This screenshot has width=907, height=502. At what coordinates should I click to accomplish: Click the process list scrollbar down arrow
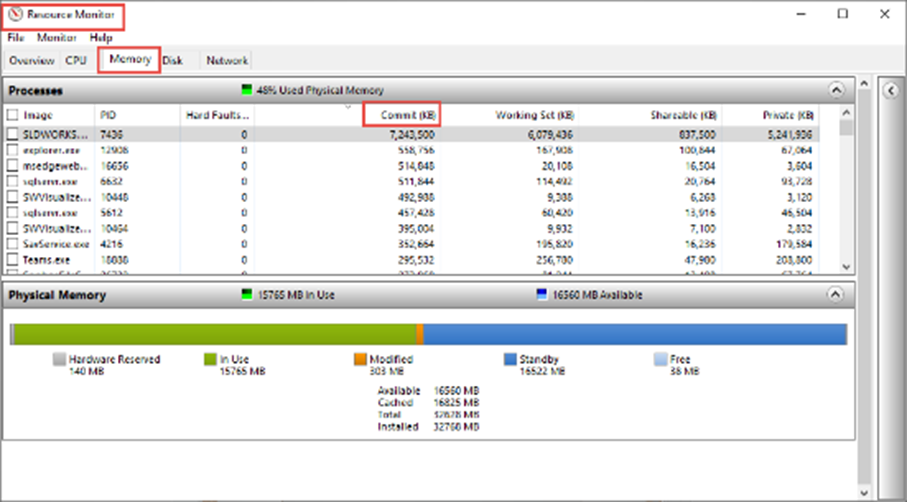tap(847, 267)
